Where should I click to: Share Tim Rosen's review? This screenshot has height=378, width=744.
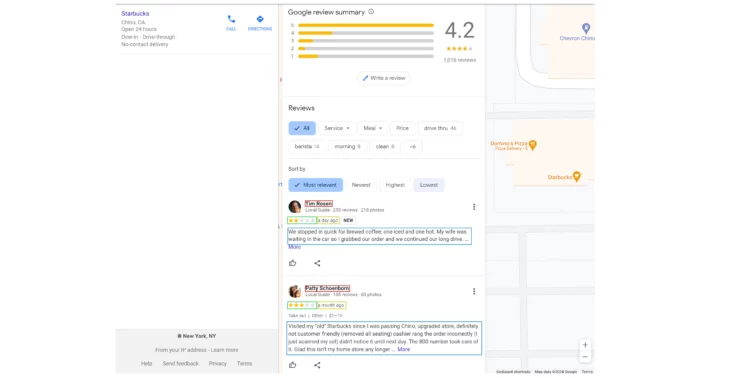pos(317,263)
